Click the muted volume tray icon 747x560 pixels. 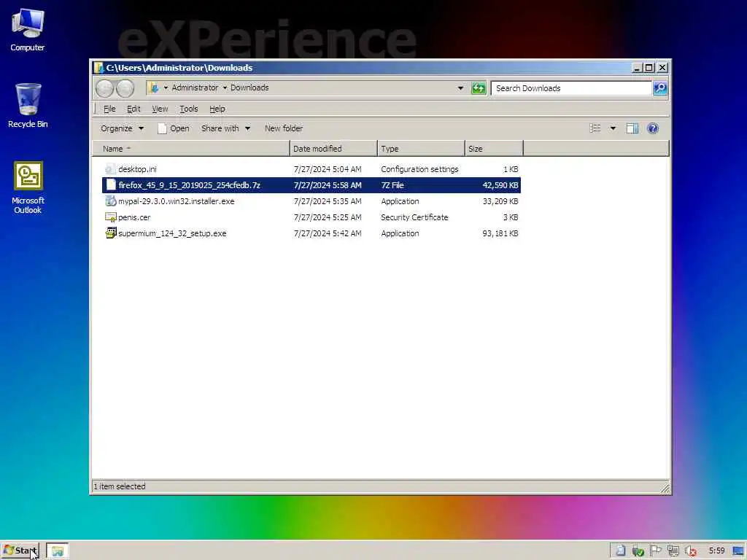[691, 551]
